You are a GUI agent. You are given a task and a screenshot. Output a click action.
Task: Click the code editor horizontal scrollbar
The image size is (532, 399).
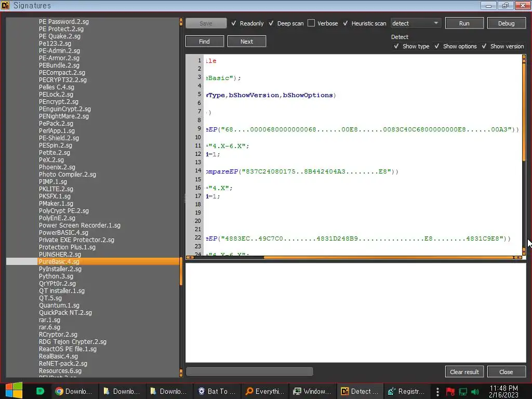pos(389,258)
